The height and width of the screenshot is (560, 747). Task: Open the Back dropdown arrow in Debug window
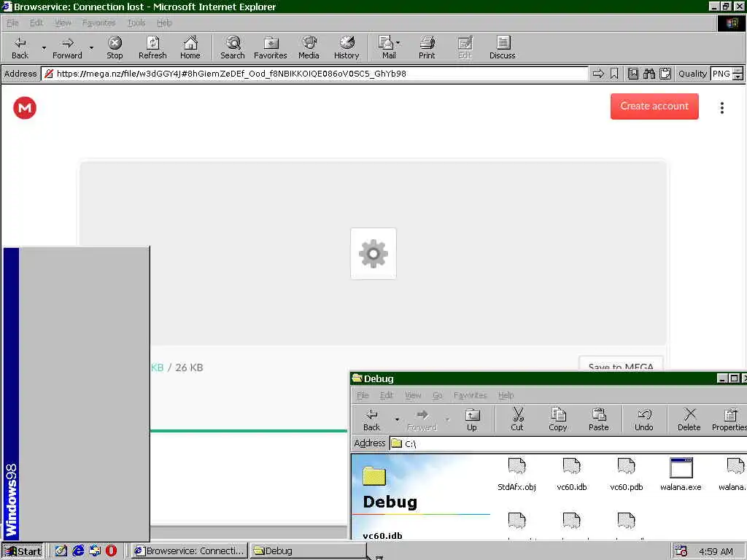click(397, 419)
